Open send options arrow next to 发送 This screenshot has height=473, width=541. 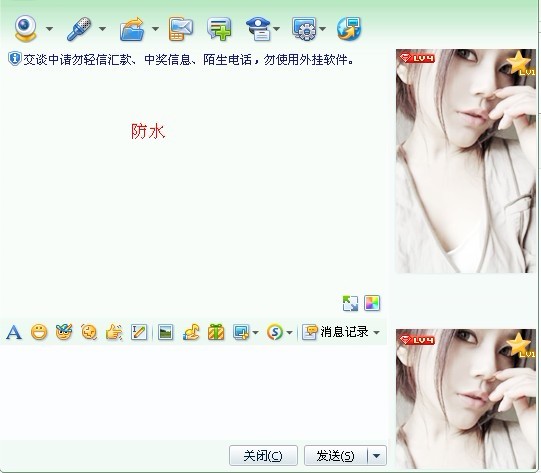point(377,455)
